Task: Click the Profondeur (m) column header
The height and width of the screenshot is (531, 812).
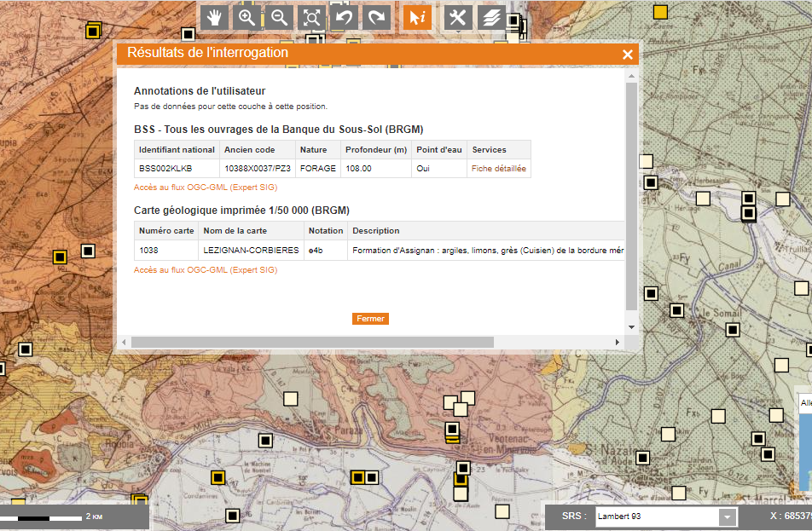Action: tap(376, 149)
